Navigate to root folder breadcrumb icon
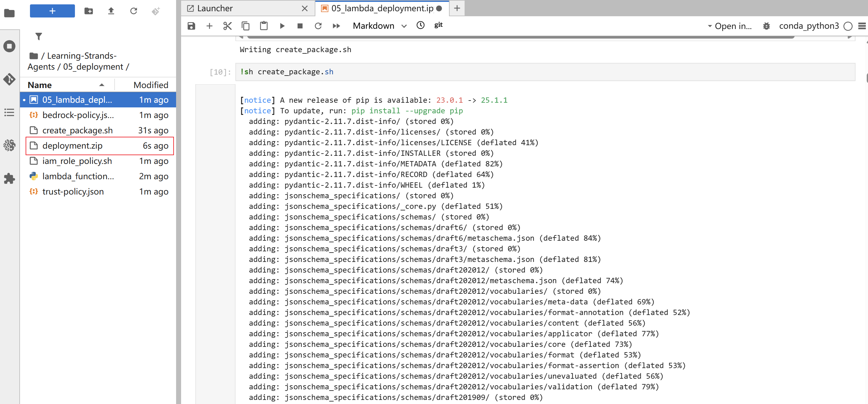This screenshot has width=868, height=404. [33, 56]
